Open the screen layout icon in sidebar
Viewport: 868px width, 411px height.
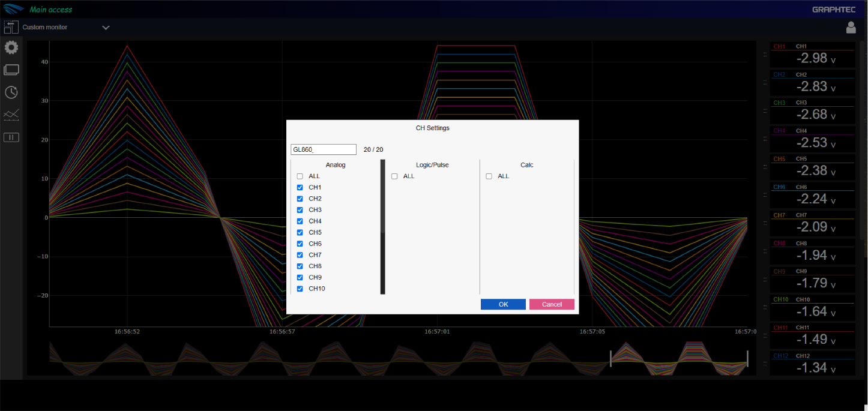click(x=11, y=70)
